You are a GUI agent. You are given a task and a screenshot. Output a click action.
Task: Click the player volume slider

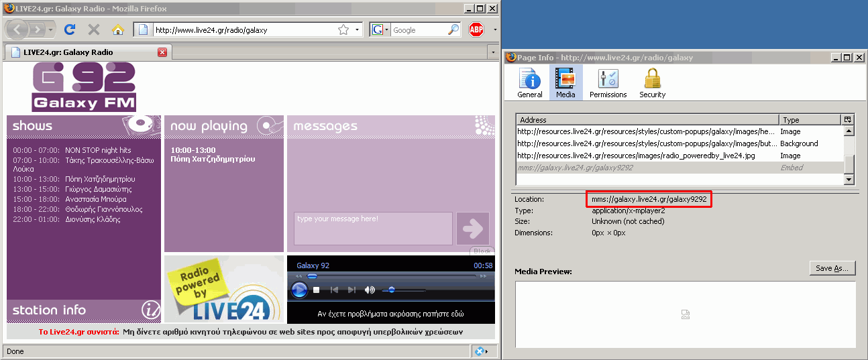point(404,290)
